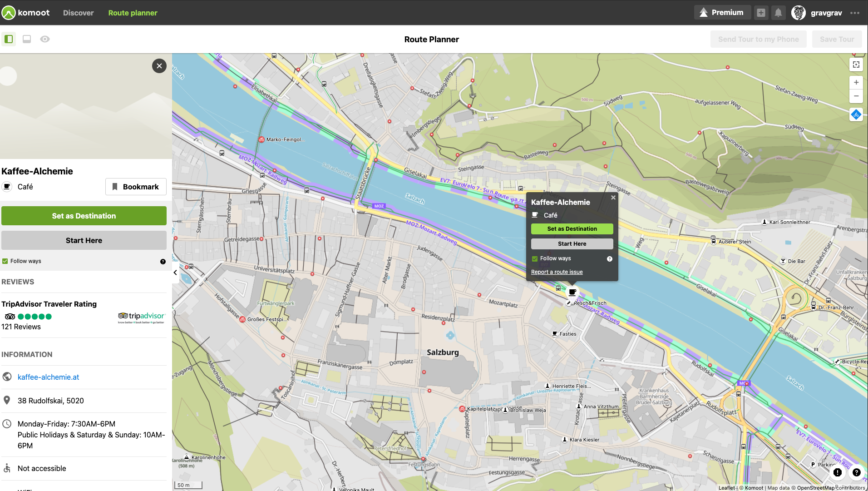Click the komoot logo
This screenshot has width=868, height=491.
click(25, 13)
